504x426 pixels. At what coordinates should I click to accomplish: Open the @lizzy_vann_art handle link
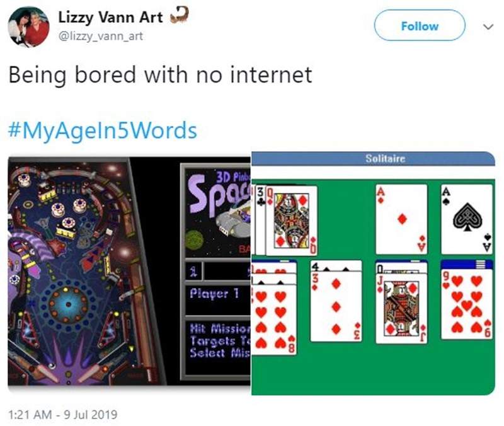pyautogui.click(x=100, y=36)
